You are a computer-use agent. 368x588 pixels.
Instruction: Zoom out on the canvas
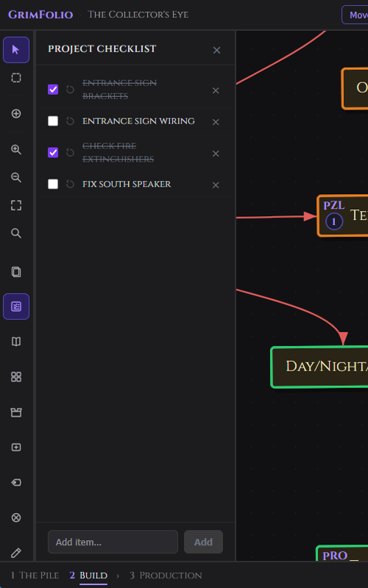(16, 177)
